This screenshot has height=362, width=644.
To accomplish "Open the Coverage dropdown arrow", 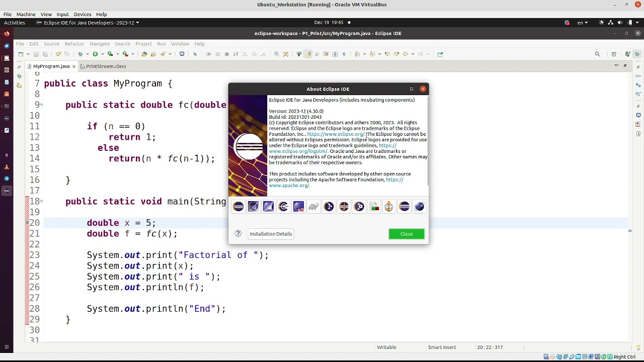I will pyautogui.click(x=118, y=54).
